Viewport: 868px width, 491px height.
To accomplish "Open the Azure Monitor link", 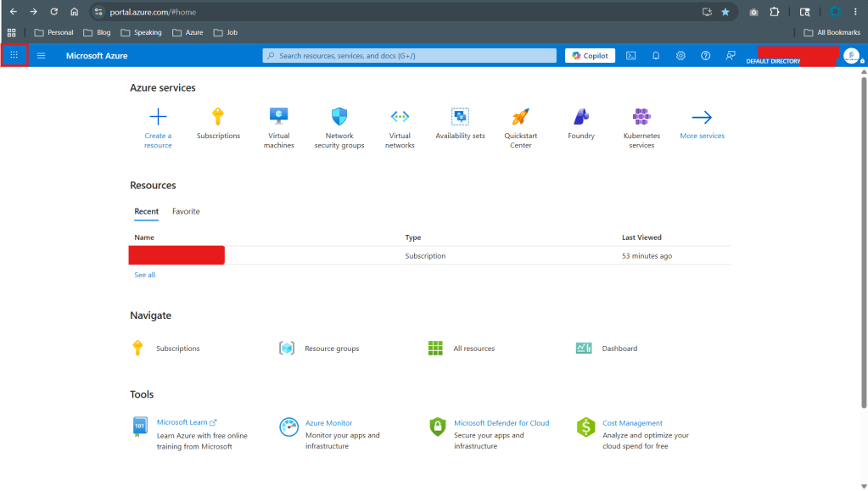I will [x=329, y=423].
